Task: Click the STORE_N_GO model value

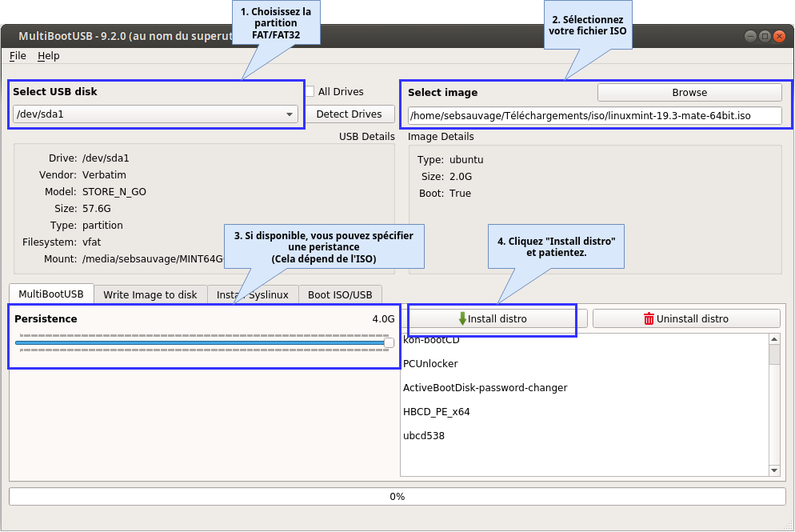Action: (x=114, y=192)
